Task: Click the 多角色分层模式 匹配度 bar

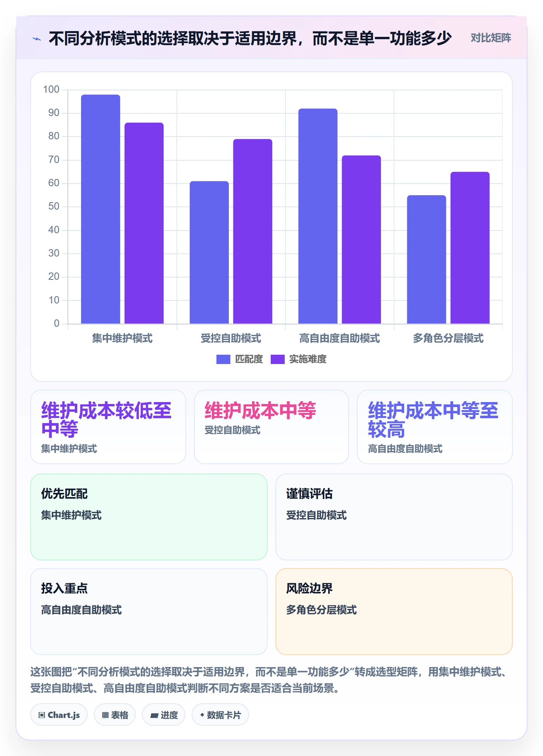Action: point(426,259)
